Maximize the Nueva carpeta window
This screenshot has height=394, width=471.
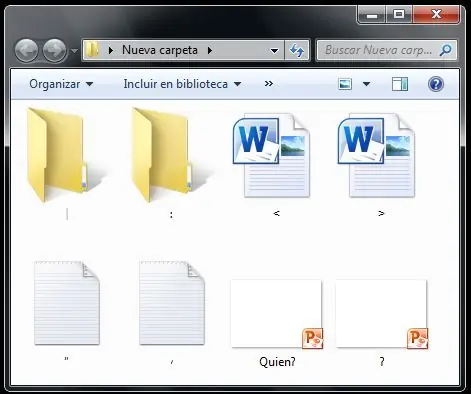pyautogui.click(x=399, y=15)
